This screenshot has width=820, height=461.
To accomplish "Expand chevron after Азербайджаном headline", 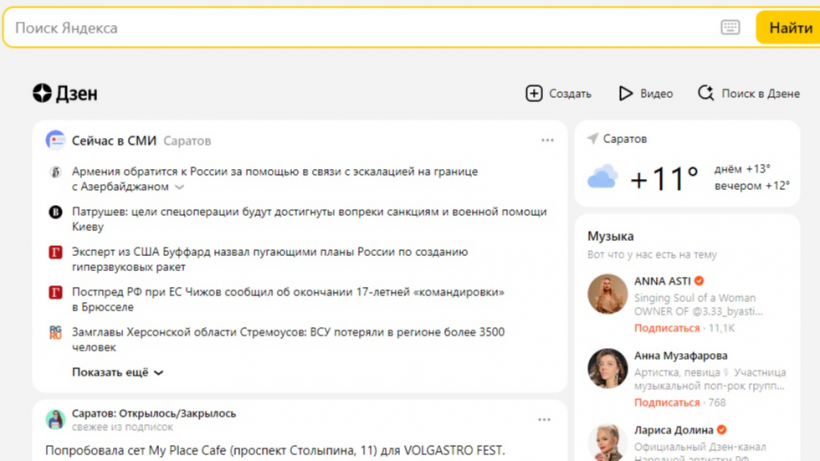I will point(179,187).
